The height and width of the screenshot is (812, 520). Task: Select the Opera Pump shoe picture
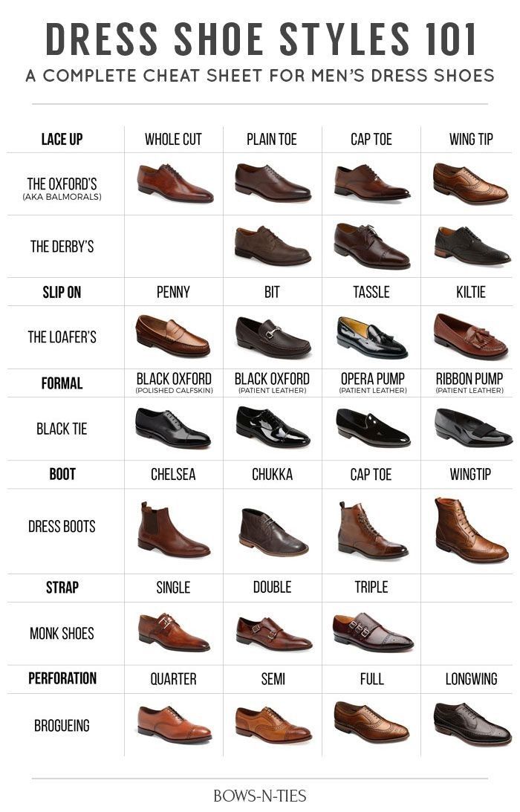tap(372, 427)
